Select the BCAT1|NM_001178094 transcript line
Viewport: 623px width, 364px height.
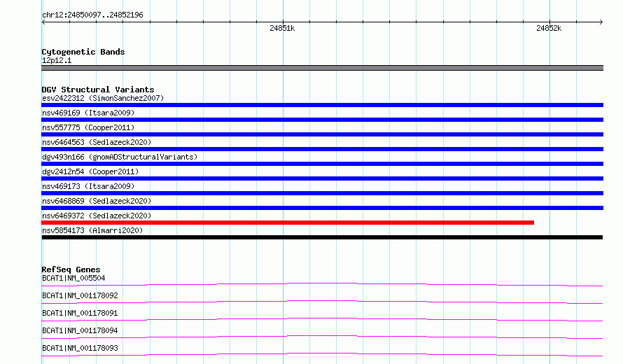pyautogui.click(x=322, y=337)
